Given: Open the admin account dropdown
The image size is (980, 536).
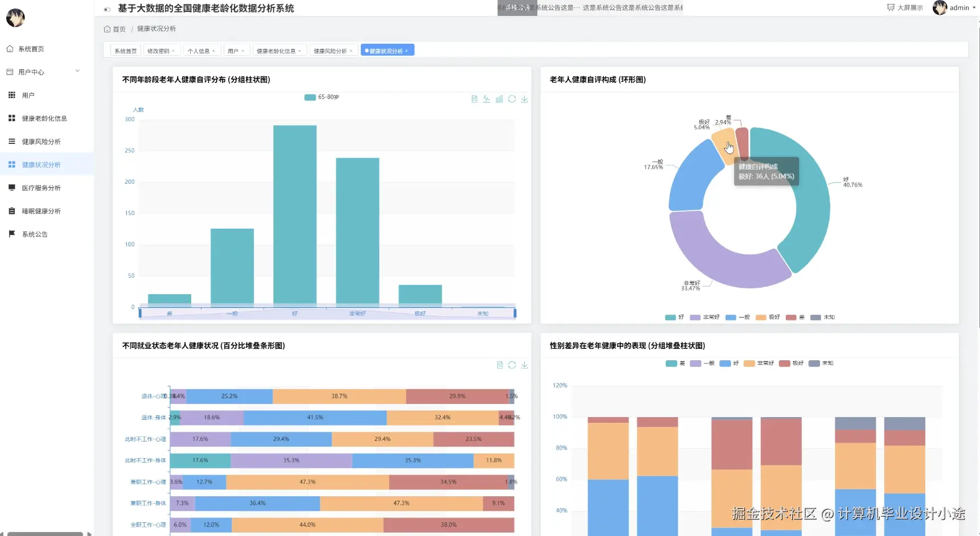Looking at the screenshot, I should pyautogui.click(x=953, y=7).
